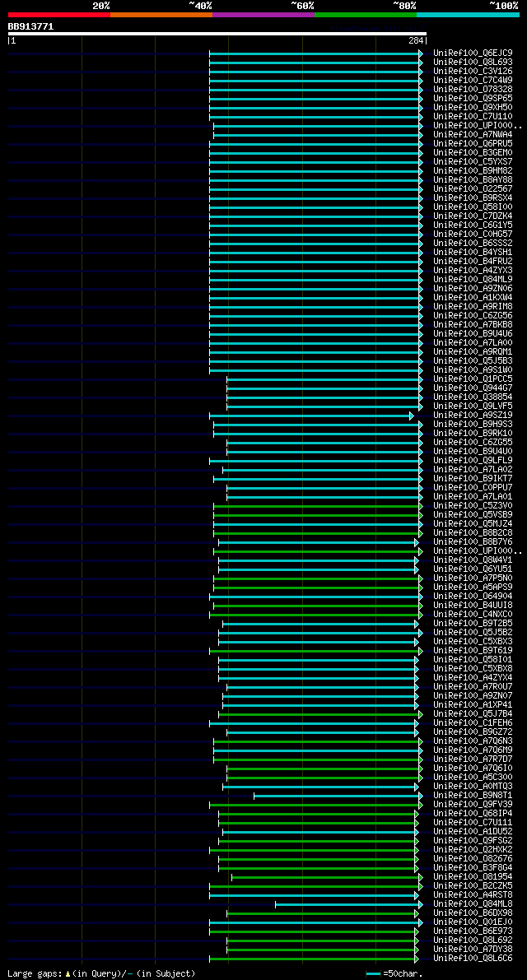This screenshot has width=527, height=980.
Task: Select the UniRef100_B4FRU2 label
Action: 473,261
